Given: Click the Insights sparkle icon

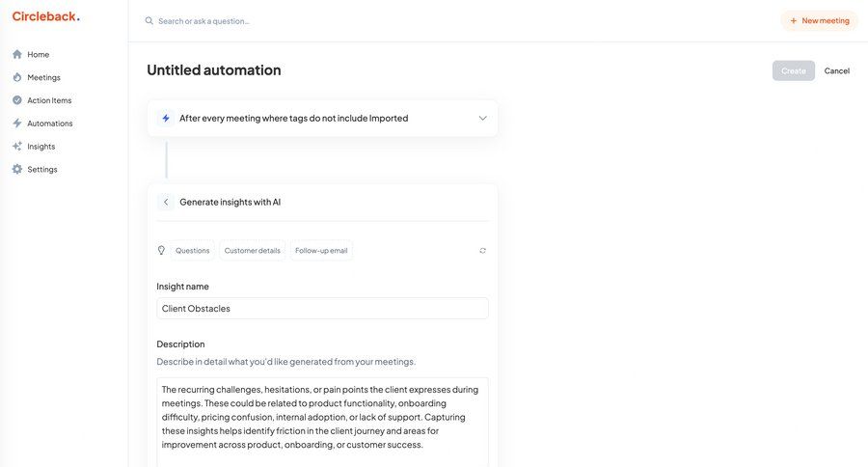Looking at the screenshot, I should tap(17, 147).
